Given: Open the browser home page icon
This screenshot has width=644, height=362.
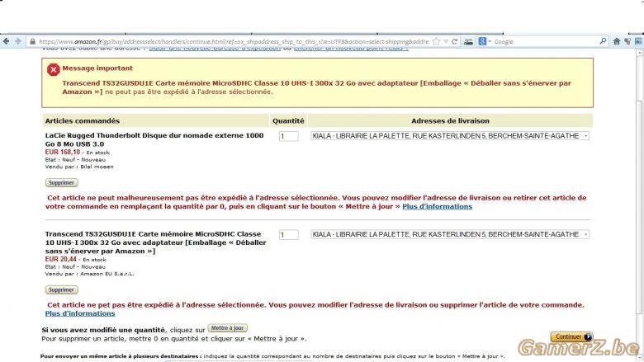Looking at the screenshot, I should click(617, 41).
